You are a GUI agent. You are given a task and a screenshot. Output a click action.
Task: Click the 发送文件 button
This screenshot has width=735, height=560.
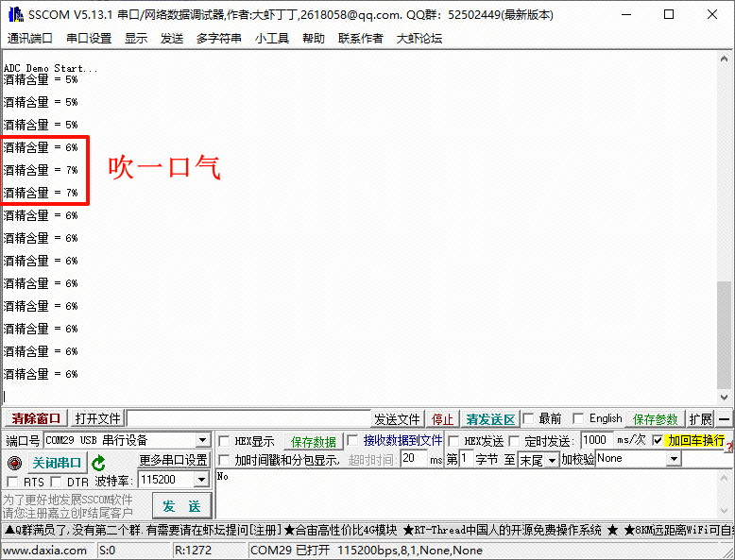[397, 419]
